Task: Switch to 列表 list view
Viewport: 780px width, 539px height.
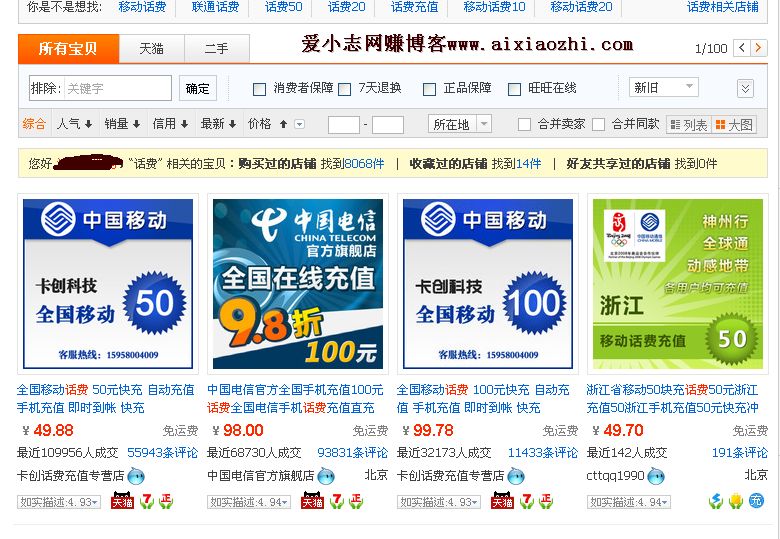Action: [x=689, y=124]
